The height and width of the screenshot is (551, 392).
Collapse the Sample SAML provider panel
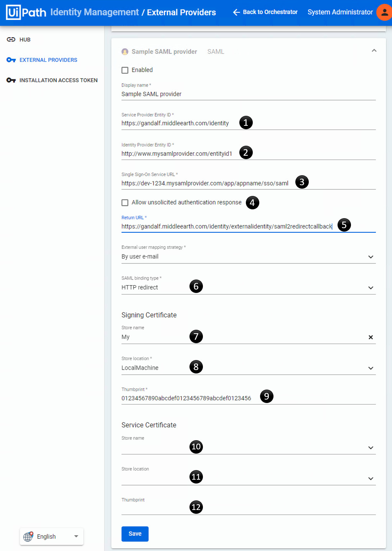coord(374,50)
